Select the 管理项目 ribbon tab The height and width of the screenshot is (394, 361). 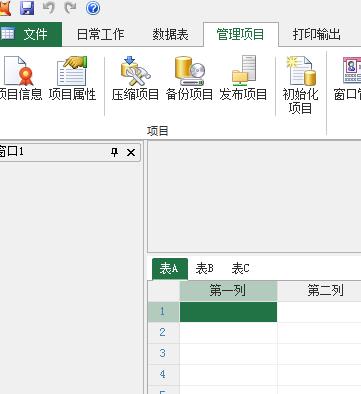(x=240, y=34)
